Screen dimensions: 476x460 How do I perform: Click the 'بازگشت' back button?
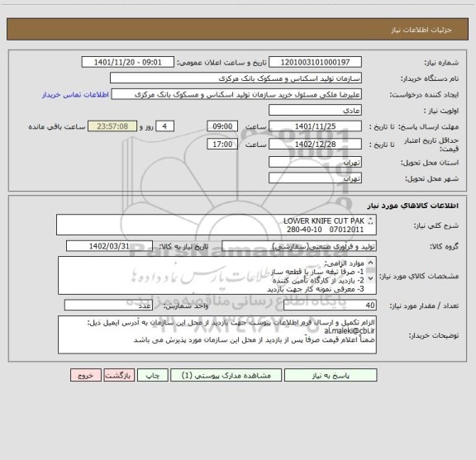(119, 375)
